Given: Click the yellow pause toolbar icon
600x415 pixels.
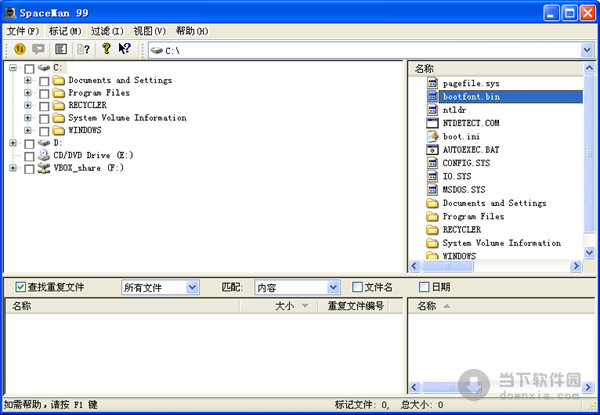Looking at the screenshot, I should point(20,49).
